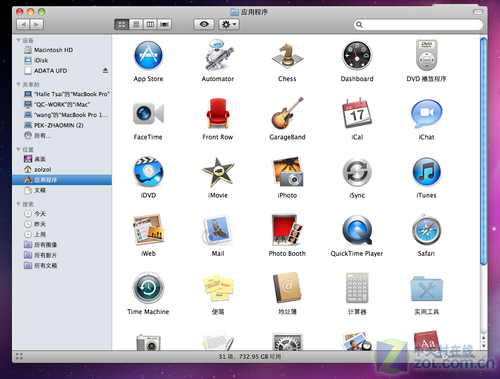Select 所有影片 (all movies) saved search

pos(62,255)
